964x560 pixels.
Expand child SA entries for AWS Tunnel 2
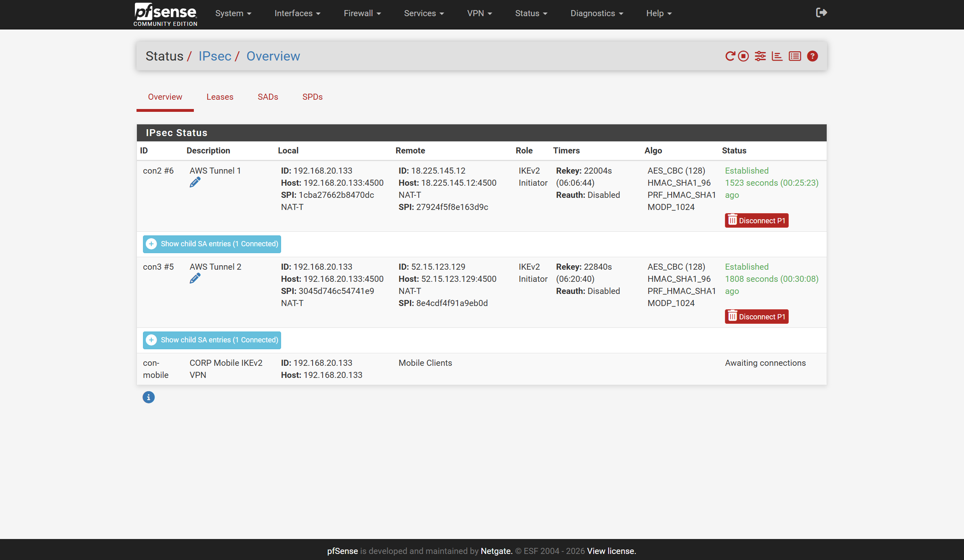coord(212,340)
